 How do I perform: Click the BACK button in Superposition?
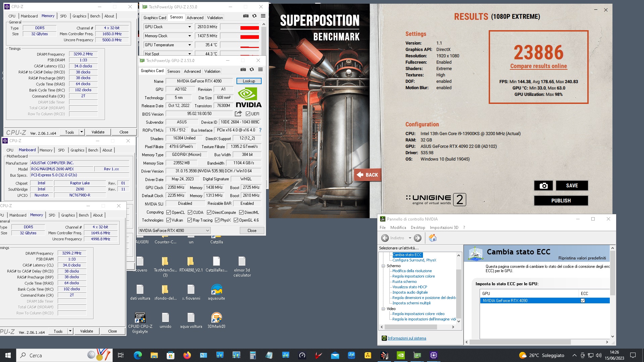368,175
